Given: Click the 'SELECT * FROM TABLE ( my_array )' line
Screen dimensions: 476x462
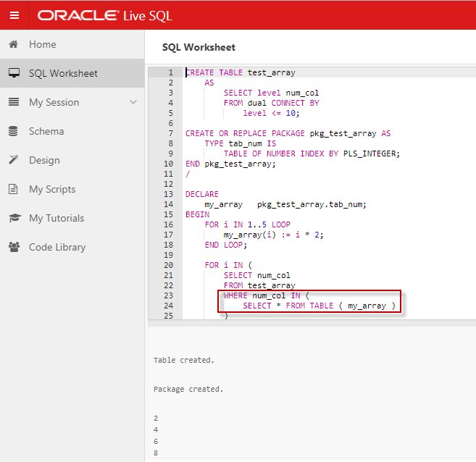Looking at the screenshot, I should pyautogui.click(x=319, y=306).
